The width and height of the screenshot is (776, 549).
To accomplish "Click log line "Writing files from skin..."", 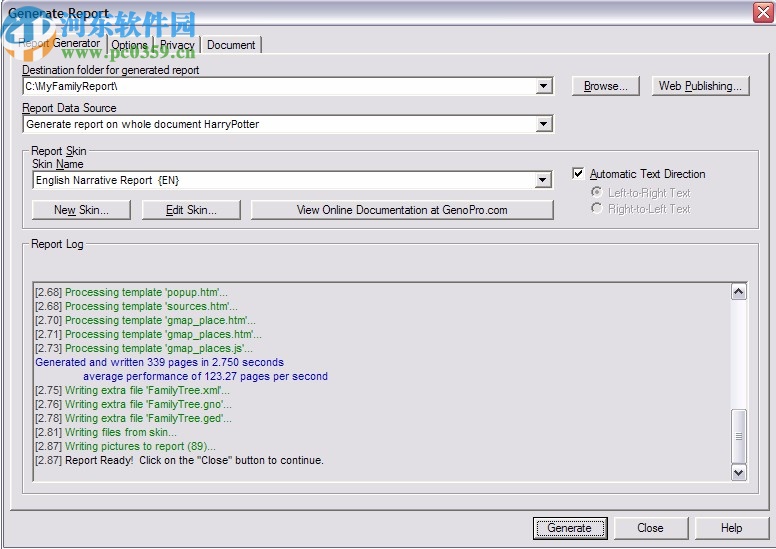I will 105,432.
